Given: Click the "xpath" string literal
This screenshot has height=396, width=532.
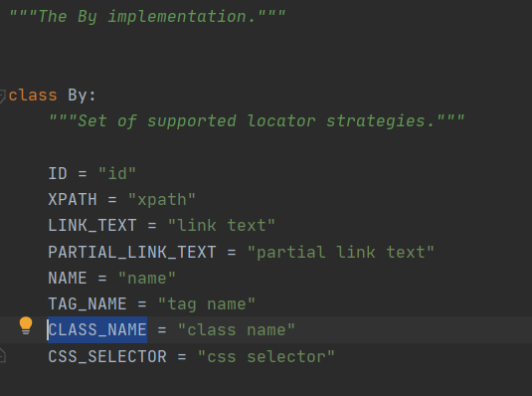Looking at the screenshot, I should click(162, 199).
